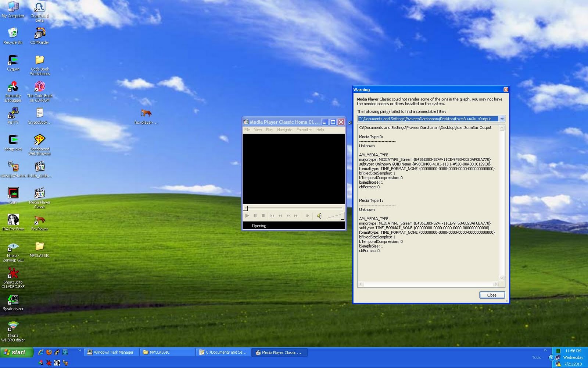The image size is (588, 368).
Task: Select the Shortcut to OLLYDBG.EXE icon
Action: pos(13,278)
